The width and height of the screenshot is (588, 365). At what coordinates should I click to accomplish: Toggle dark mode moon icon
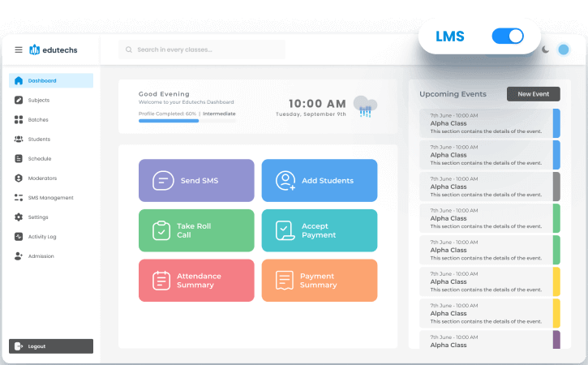pos(545,49)
